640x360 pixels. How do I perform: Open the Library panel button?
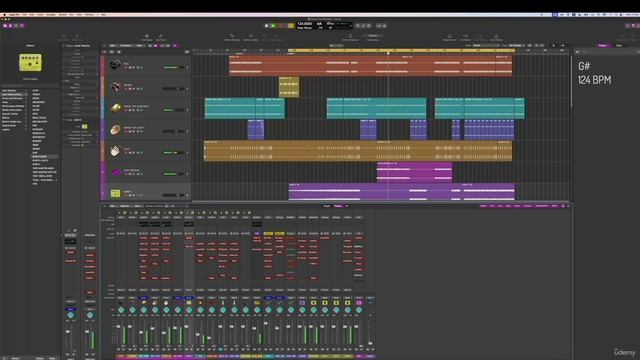pos(5,26)
